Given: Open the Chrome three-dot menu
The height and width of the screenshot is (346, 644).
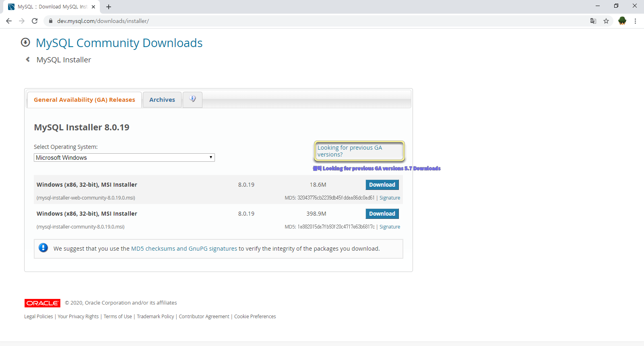Looking at the screenshot, I should [x=635, y=21].
